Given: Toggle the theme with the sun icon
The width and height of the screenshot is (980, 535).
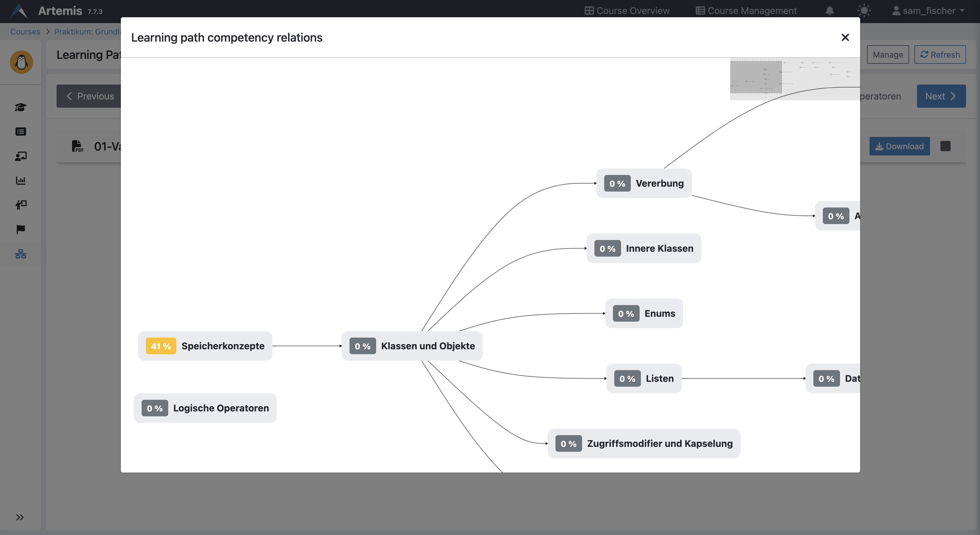Looking at the screenshot, I should tap(864, 10).
